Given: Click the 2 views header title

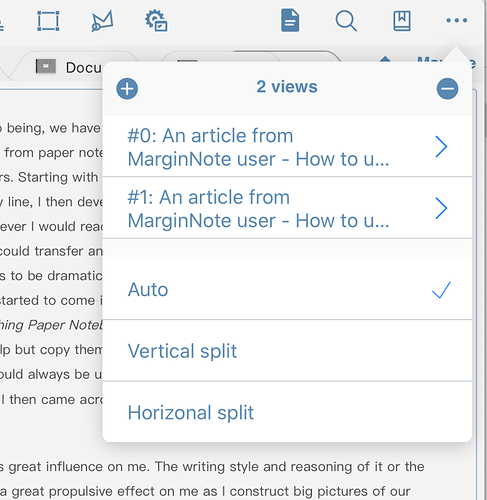Looking at the screenshot, I should coord(287,87).
